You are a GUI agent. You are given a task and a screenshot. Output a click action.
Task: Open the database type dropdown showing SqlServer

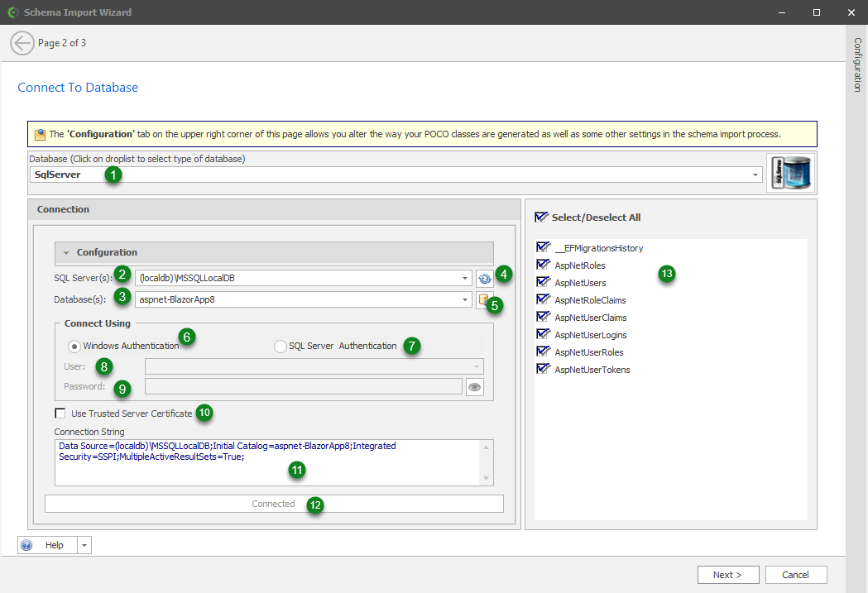(x=754, y=175)
